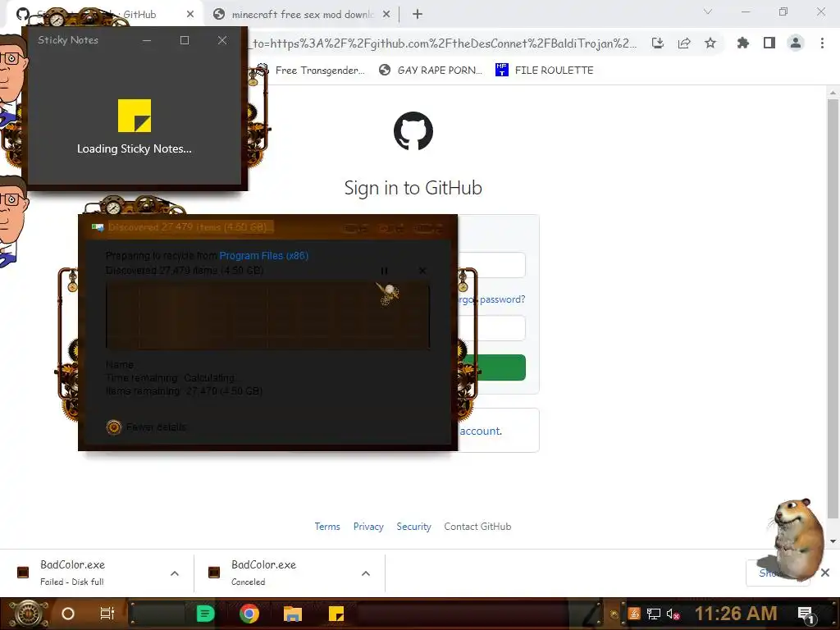This screenshot has width=840, height=630.
Task: Open the network tray icon
Action: pyautogui.click(x=654, y=614)
